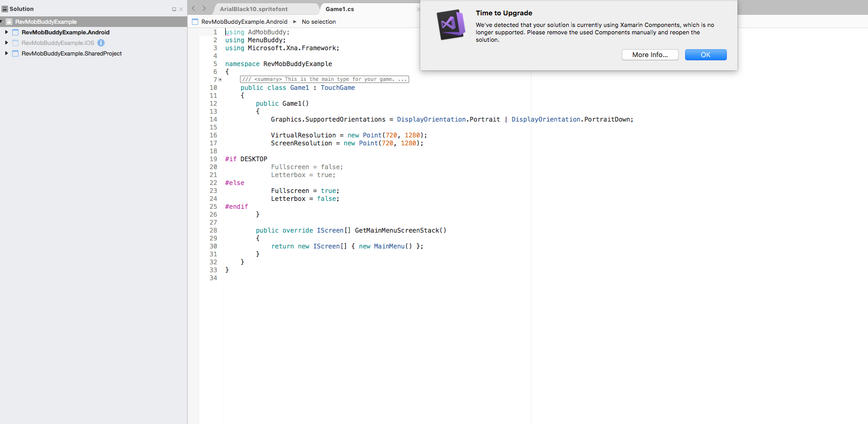Open the No selection breadcrumb dropdown
Viewport: 868px width, 424px height.
pyautogui.click(x=319, y=22)
